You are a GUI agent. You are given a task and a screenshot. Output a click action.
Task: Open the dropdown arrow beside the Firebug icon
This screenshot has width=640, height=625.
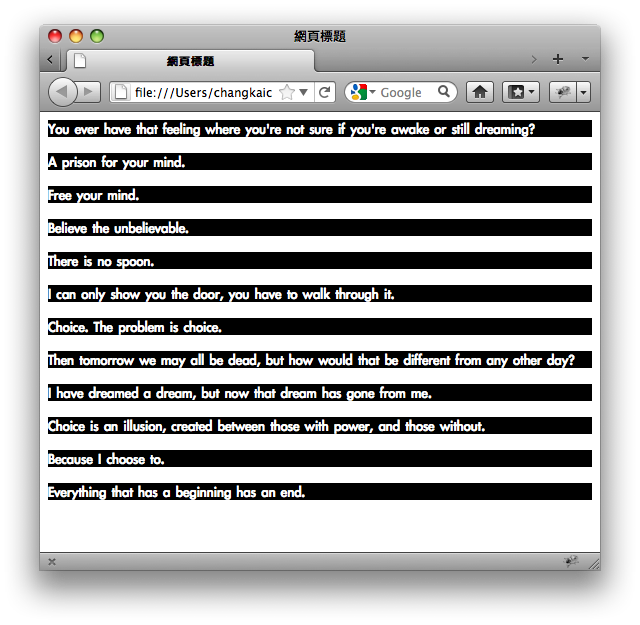584,92
